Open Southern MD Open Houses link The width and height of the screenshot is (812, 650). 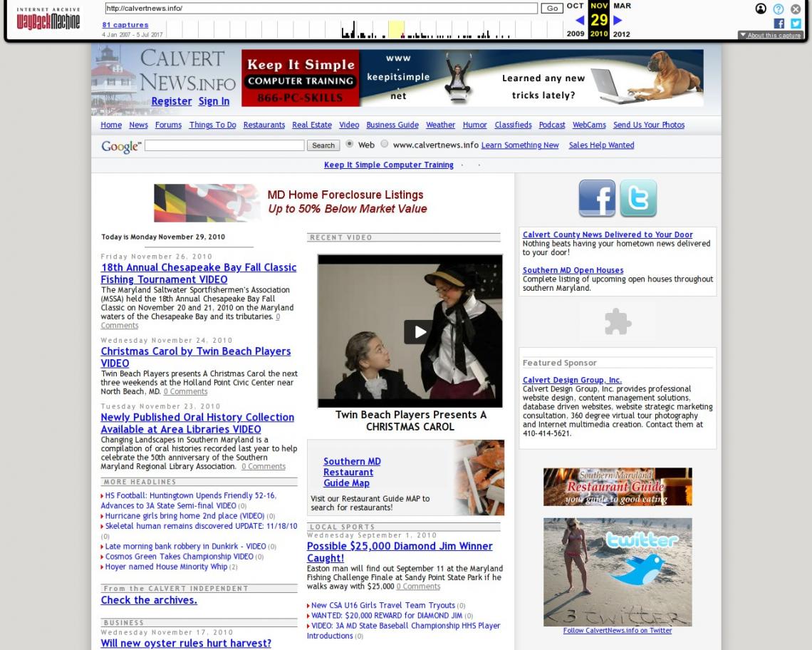pyautogui.click(x=573, y=270)
